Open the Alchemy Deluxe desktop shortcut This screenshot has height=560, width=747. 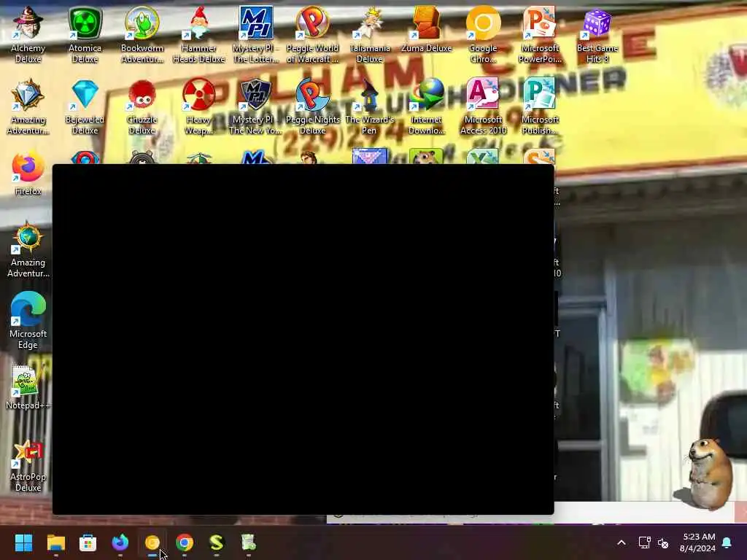(28, 34)
